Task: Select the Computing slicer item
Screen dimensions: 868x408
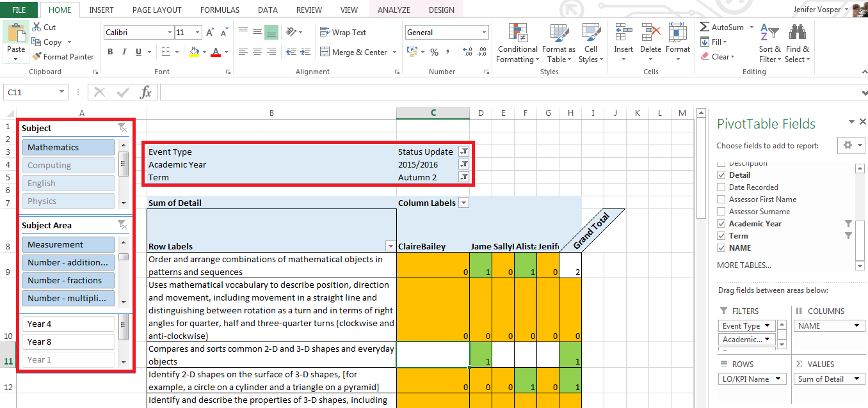Action: click(68, 165)
